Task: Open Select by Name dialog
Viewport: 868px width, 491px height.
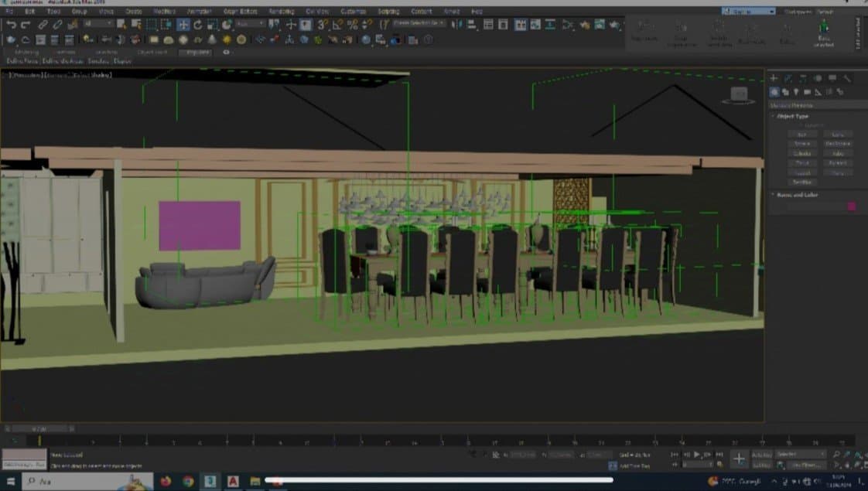Action: click(x=135, y=25)
